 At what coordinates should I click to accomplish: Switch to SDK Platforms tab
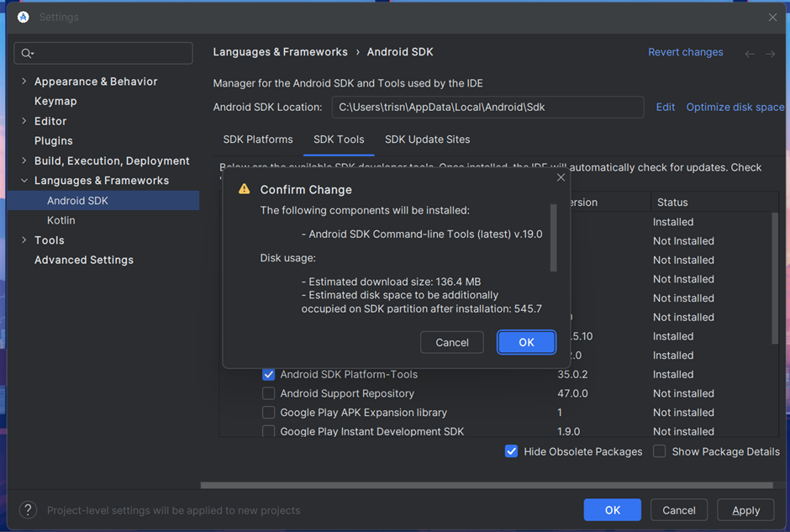click(x=257, y=140)
